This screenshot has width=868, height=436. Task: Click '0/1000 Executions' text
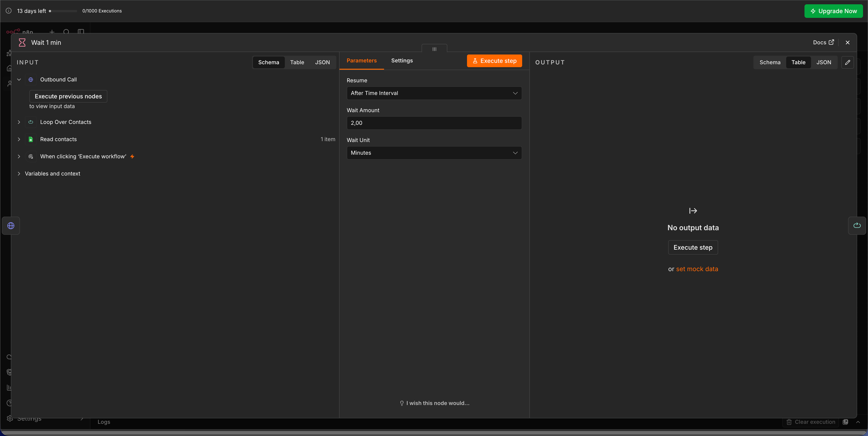[102, 11]
